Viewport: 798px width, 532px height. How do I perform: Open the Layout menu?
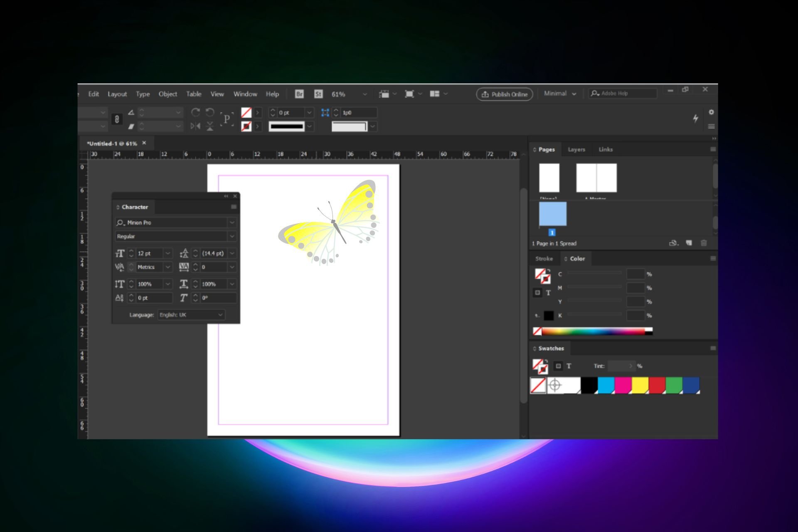pyautogui.click(x=117, y=94)
